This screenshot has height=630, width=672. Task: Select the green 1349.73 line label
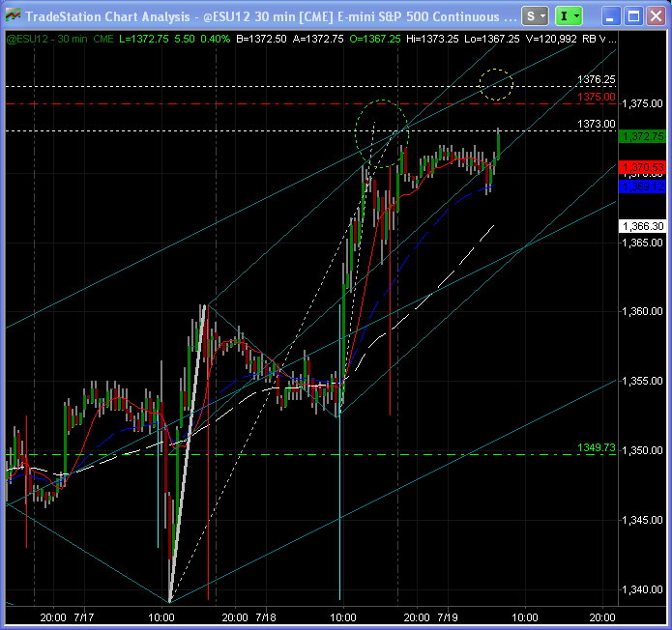(x=597, y=447)
